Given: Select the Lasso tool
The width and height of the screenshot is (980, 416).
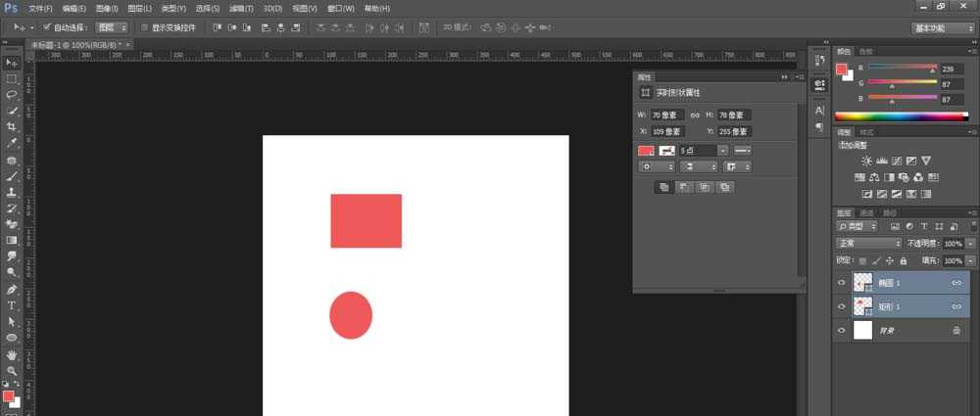Looking at the screenshot, I should point(12,94).
